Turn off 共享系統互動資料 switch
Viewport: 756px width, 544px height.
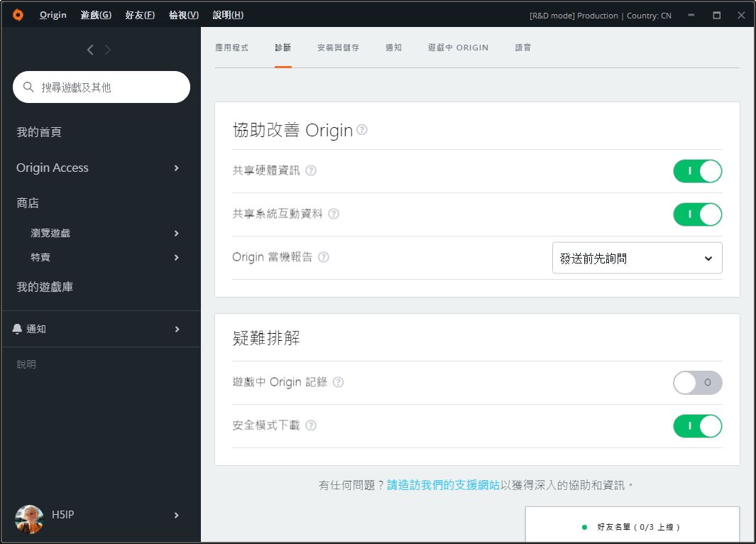[697, 214]
